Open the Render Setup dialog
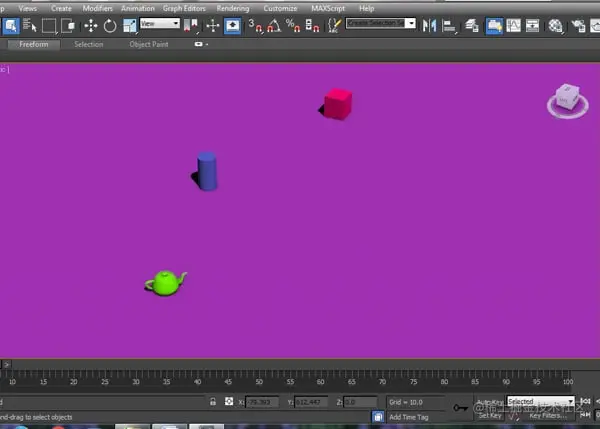 tap(578, 26)
